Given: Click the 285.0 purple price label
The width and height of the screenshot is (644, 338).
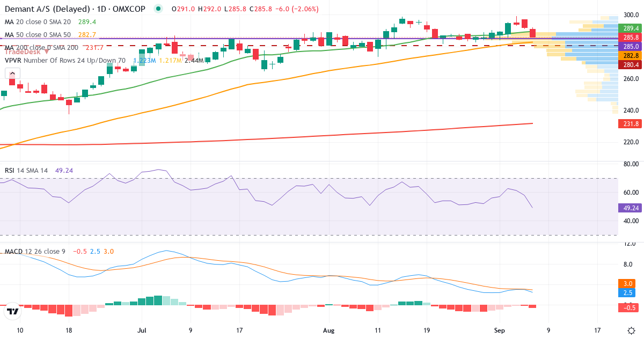Looking at the screenshot, I should [x=630, y=47].
